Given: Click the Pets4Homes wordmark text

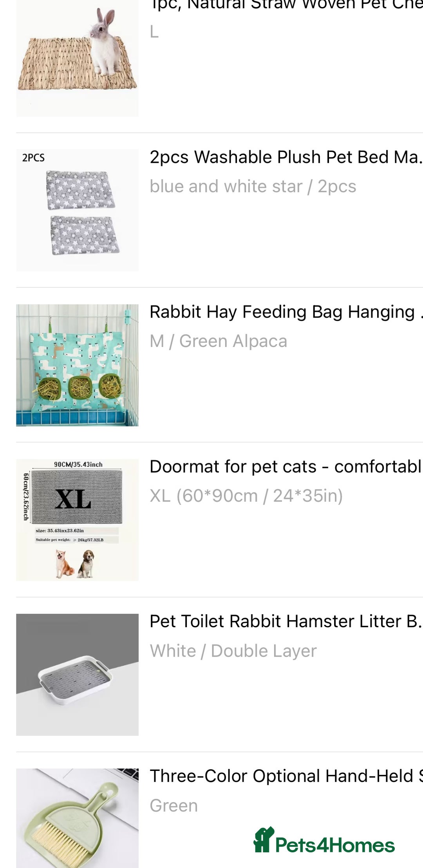Looking at the screenshot, I should (335, 845).
